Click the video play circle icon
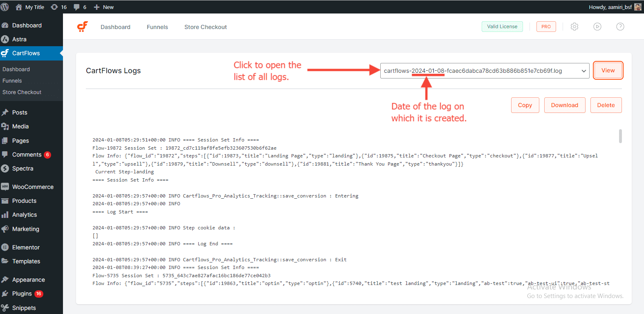 (x=597, y=27)
